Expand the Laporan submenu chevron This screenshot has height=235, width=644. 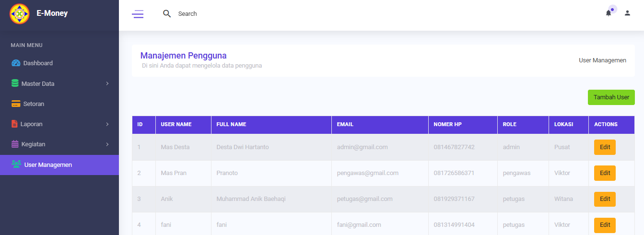pos(107,124)
